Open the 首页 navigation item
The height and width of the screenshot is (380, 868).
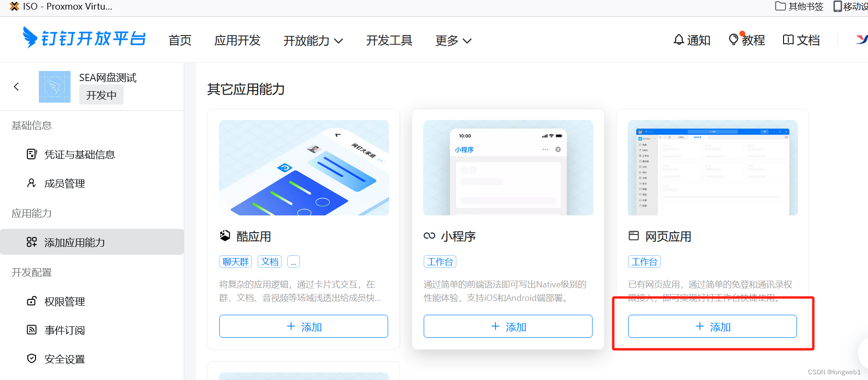point(180,40)
